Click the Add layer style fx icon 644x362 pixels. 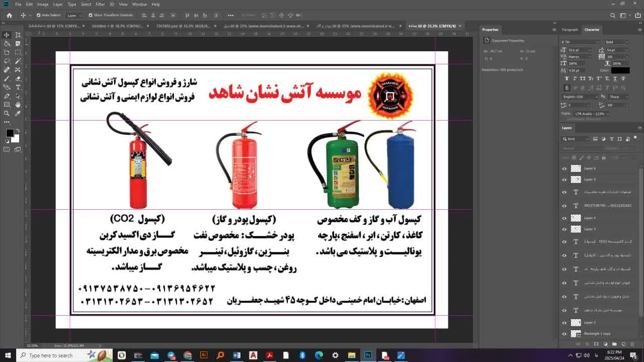coord(587,344)
